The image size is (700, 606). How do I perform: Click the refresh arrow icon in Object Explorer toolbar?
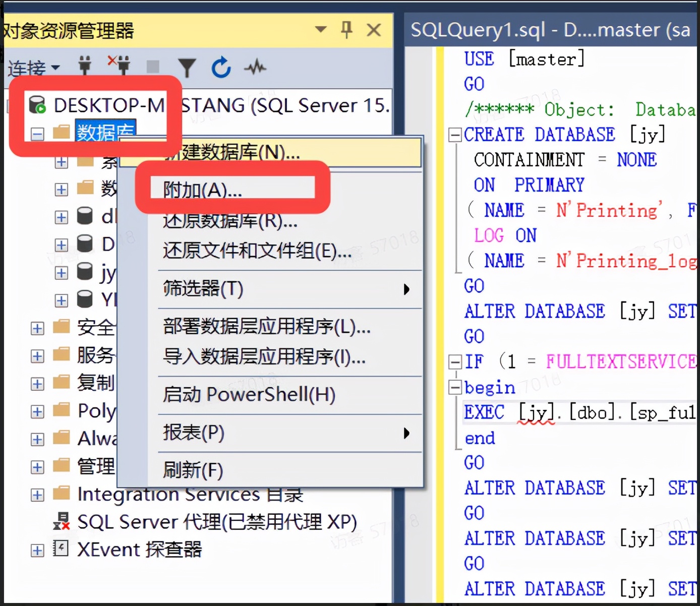point(221,67)
